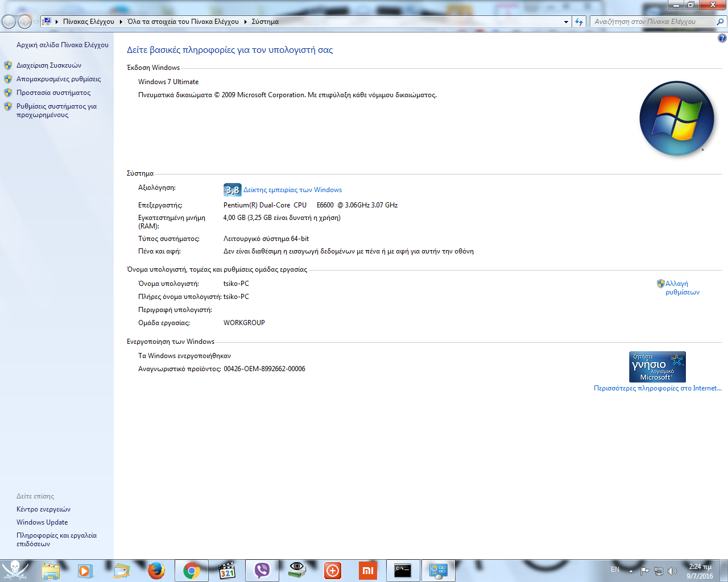The image size is (728, 582).
Task: Click the Control Panel search field
Action: coord(653,22)
